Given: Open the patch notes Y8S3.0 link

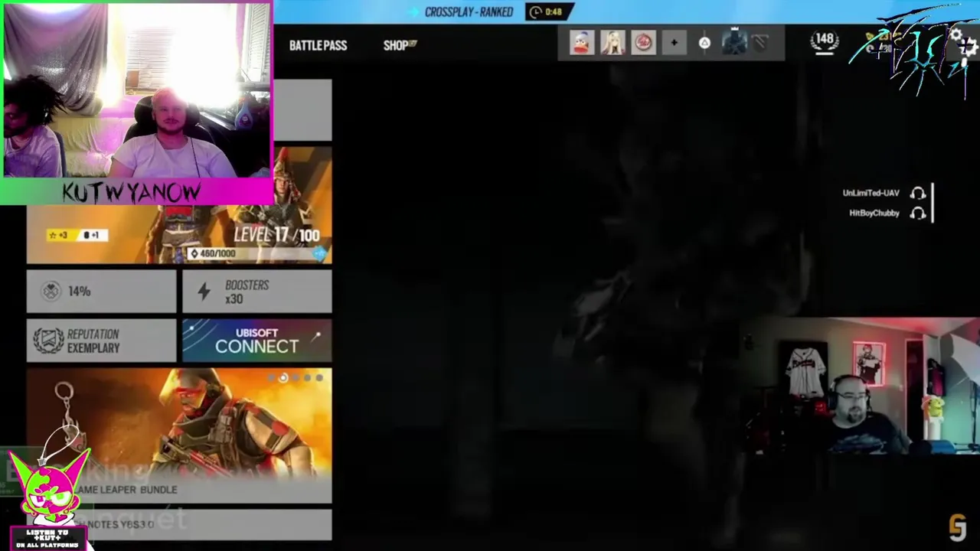Looking at the screenshot, I should tap(179, 524).
